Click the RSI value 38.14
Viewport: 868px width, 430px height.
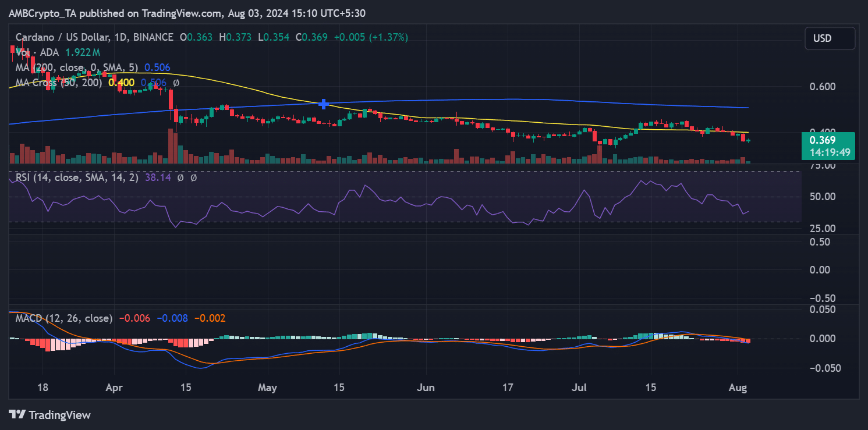(x=158, y=177)
